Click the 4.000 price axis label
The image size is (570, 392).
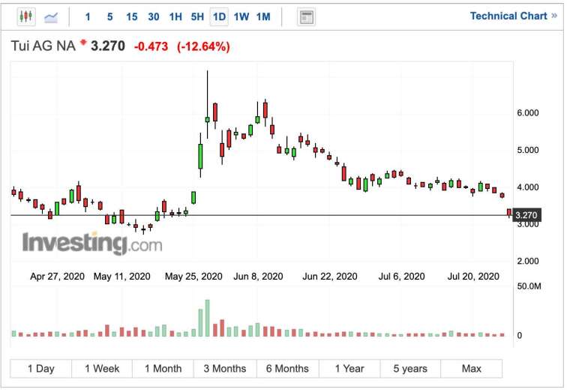528,187
